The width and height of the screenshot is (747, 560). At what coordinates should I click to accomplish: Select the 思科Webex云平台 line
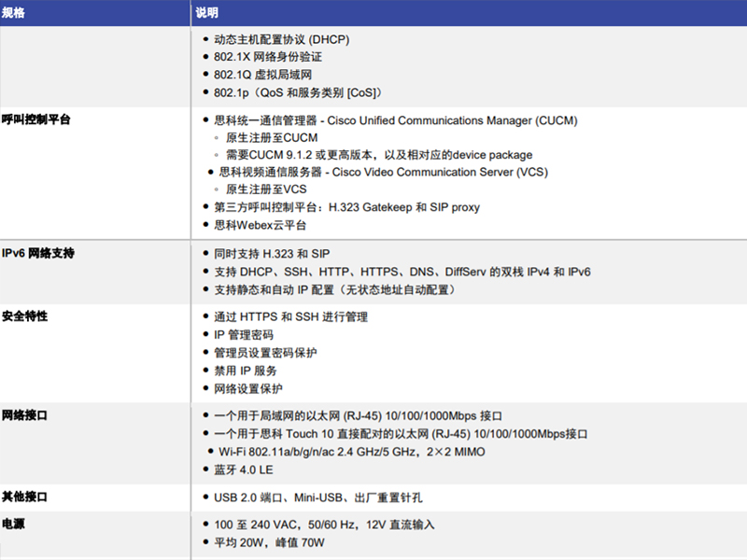pyautogui.click(x=261, y=225)
